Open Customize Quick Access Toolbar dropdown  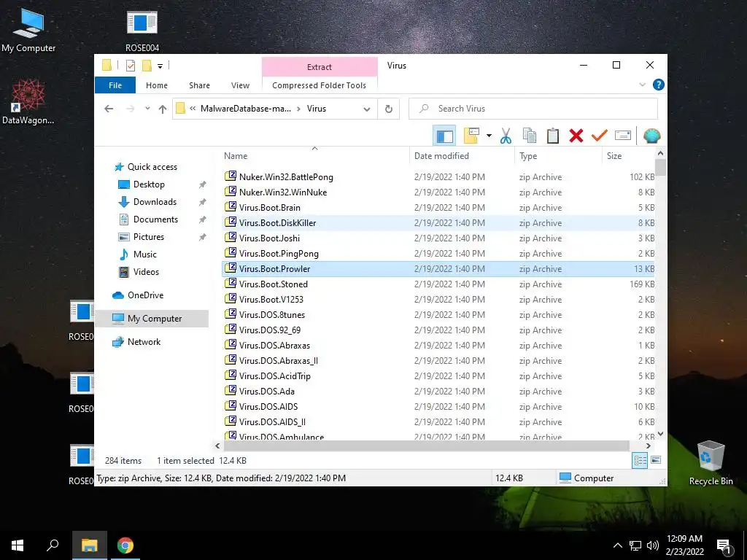[x=160, y=66]
